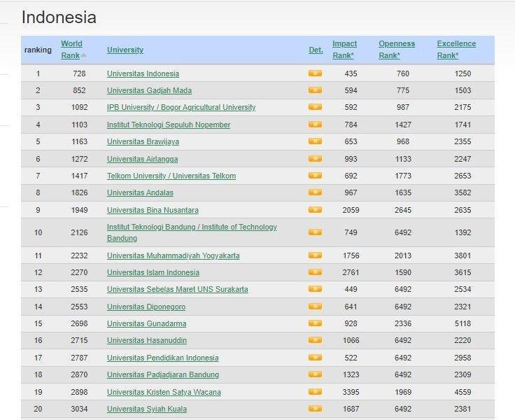Open Universitas Diponegoro link
The height and width of the screenshot is (420, 515).
tap(146, 307)
